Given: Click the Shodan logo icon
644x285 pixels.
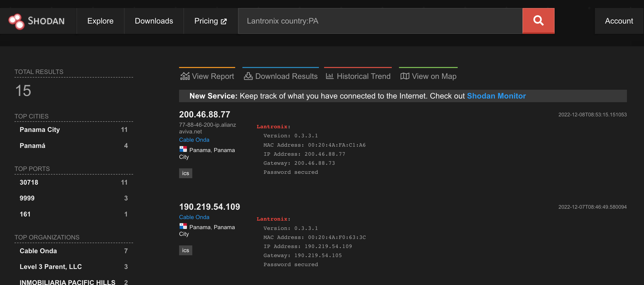Looking at the screenshot, I should coord(16,21).
